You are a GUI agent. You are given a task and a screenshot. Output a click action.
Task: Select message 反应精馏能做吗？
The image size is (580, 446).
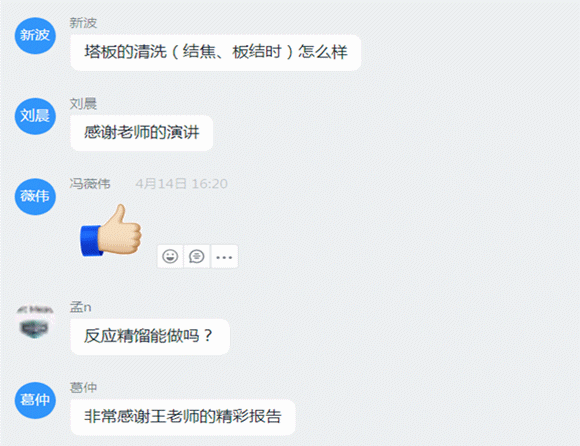(x=150, y=337)
